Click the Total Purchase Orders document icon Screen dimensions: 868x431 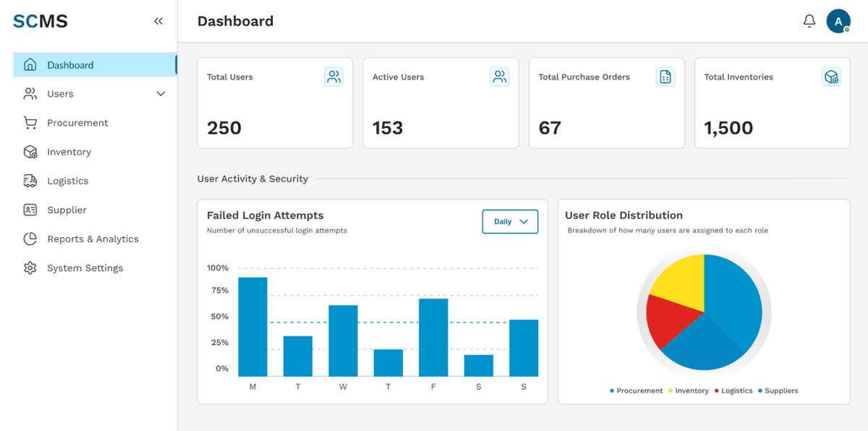pos(665,77)
